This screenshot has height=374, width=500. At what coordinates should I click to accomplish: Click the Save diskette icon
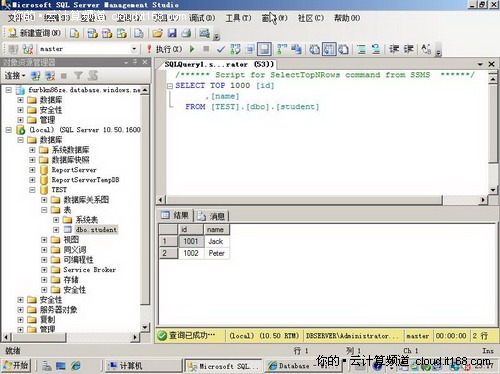(x=172, y=33)
